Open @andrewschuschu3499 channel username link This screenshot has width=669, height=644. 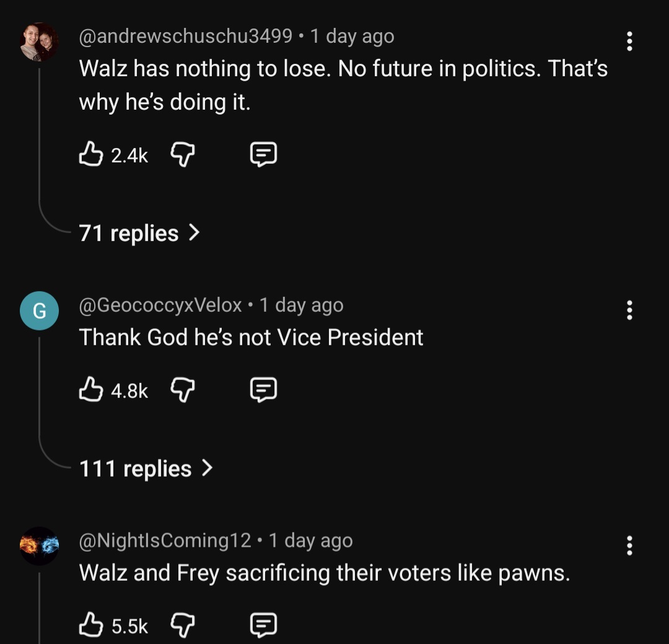pos(186,37)
